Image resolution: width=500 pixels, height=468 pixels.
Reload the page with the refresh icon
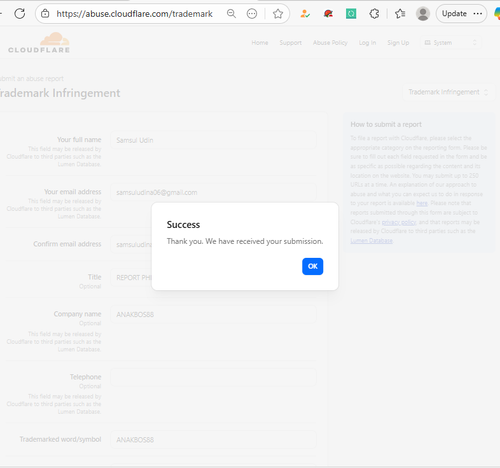click(20, 14)
